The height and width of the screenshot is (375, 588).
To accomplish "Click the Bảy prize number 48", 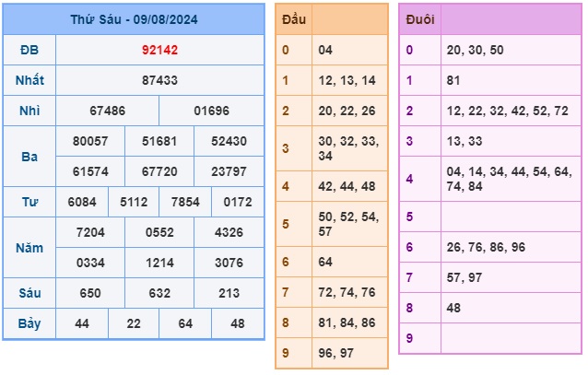I will coord(238,323).
